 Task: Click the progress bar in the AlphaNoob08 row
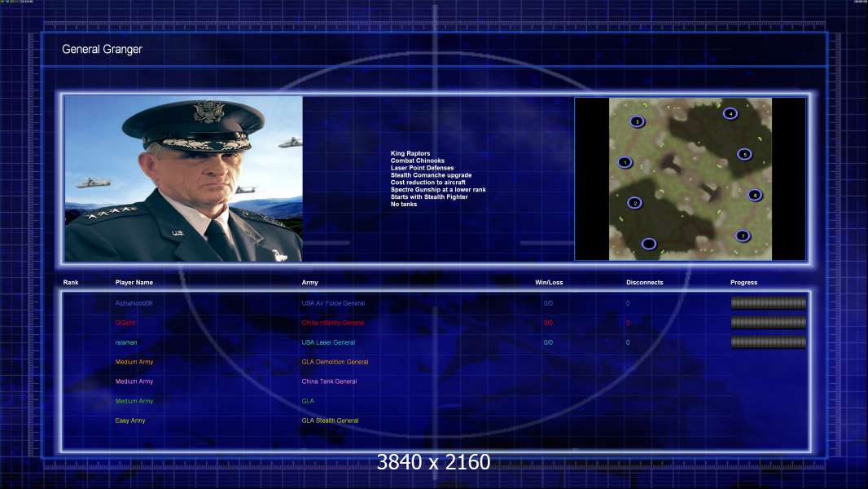[x=769, y=303]
